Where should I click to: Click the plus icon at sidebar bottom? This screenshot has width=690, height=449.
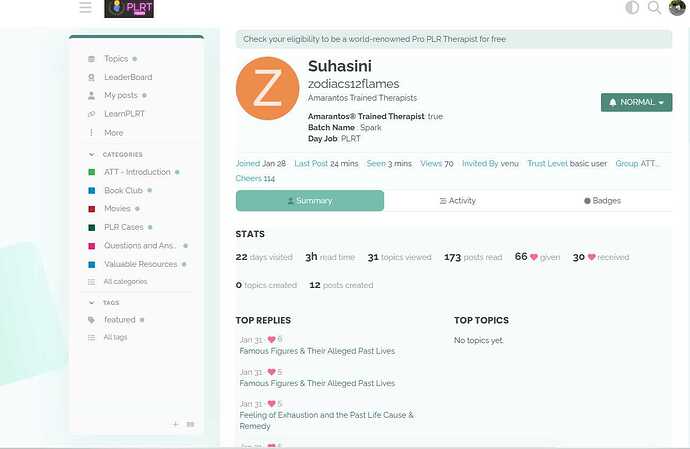coord(175,425)
